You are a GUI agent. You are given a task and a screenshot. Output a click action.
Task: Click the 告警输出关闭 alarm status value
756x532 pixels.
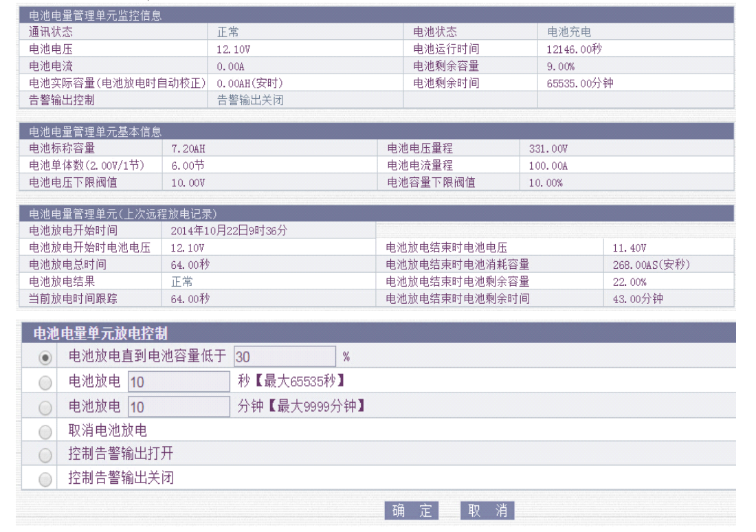250,100
